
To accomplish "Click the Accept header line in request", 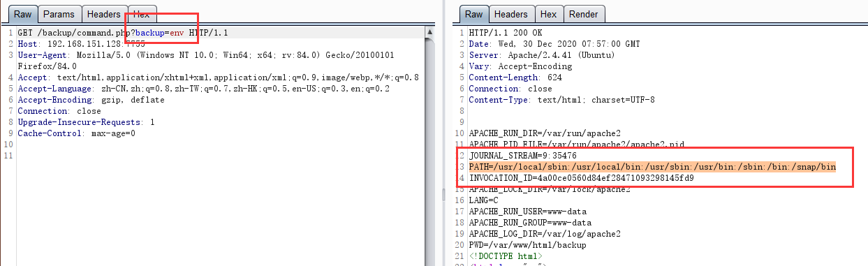I will [x=218, y=77].
